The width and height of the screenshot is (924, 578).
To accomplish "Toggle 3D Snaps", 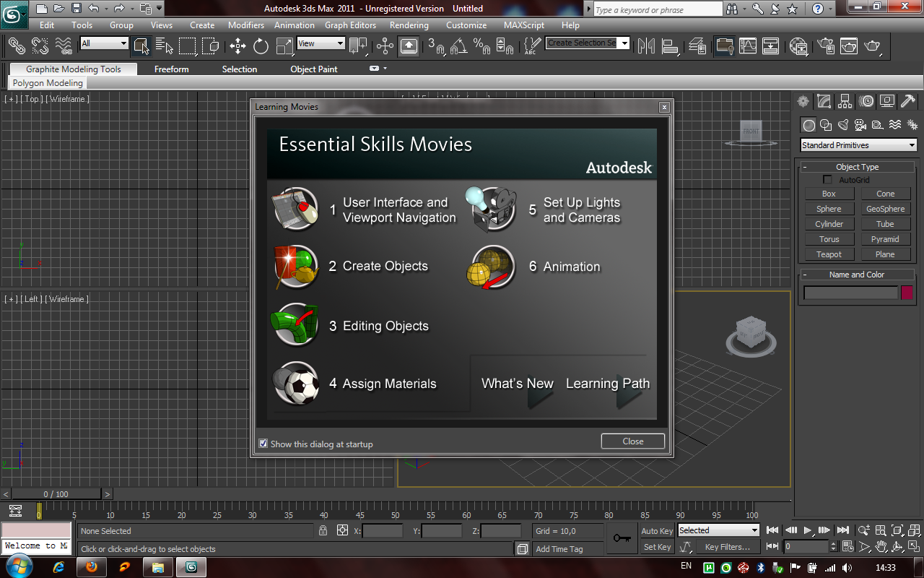I will click(x=436, y=46).
